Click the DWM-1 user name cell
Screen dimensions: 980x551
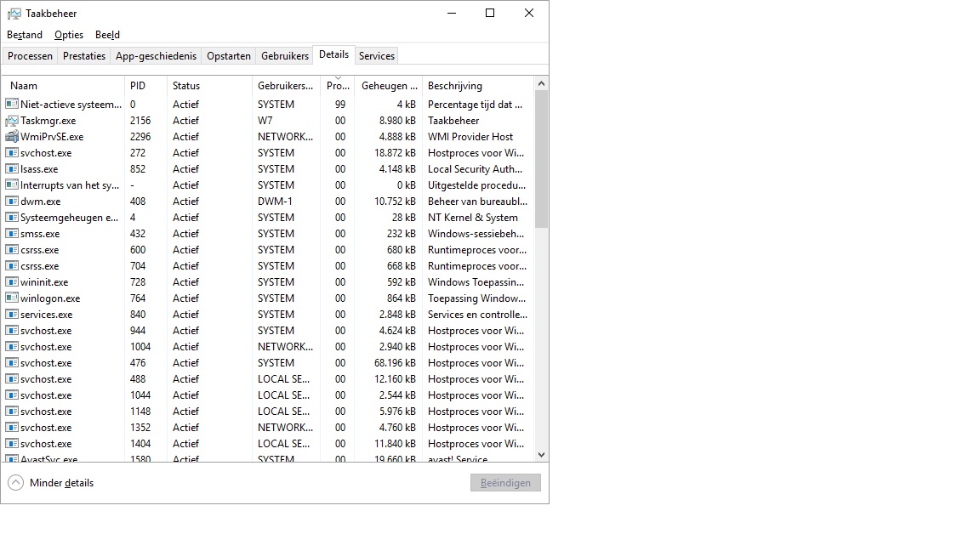point(275,202)
